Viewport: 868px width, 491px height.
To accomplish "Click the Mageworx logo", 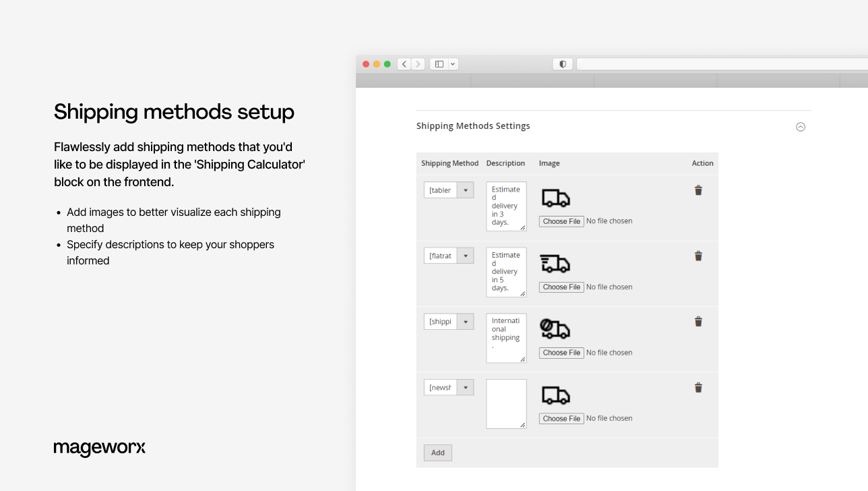I will coord(99,448).
